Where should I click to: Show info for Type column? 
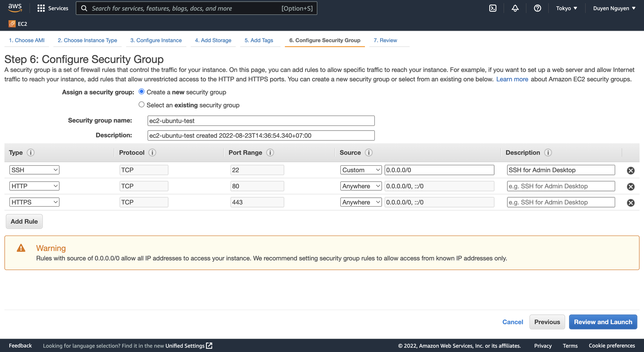pos(30,153)
